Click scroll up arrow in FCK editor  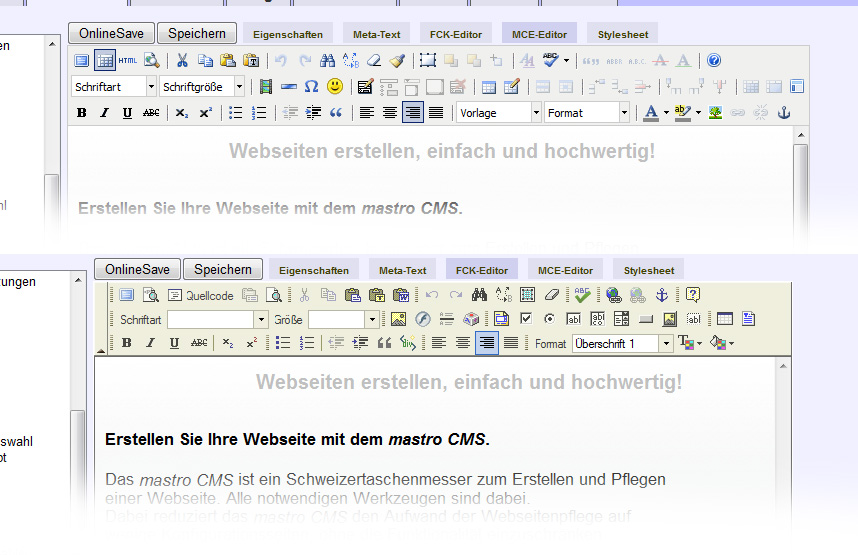click(783, 366)
